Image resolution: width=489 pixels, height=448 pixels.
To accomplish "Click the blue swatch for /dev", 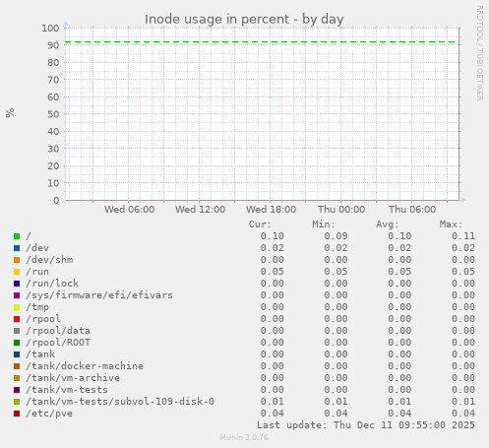I will 17,248.
